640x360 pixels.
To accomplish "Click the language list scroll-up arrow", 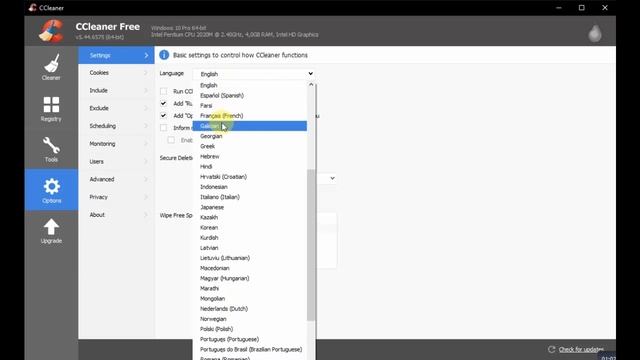I will click(x=311, y=84).
